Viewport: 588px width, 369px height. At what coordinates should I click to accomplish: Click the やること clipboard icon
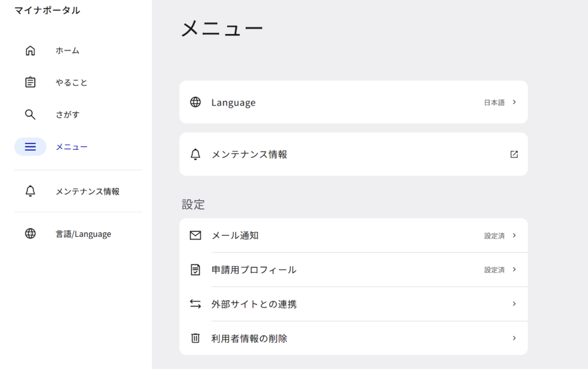click(x=30, y=83)
